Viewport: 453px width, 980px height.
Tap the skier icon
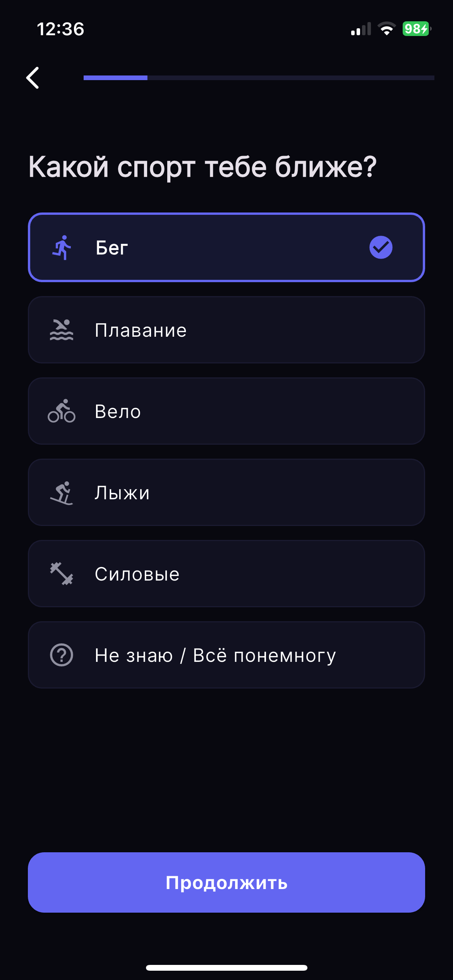(62, 493)
